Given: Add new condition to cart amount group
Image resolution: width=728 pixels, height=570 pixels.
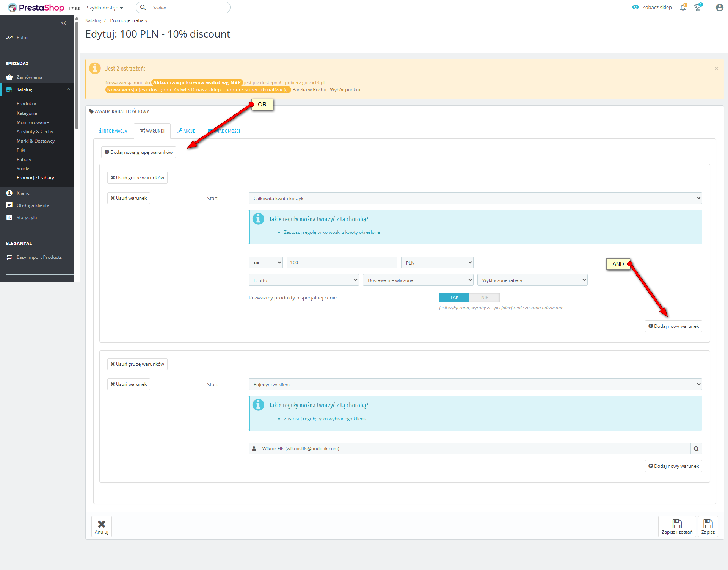Looking at the screenshot, I should pyautogui.click(x=673, y=326).
